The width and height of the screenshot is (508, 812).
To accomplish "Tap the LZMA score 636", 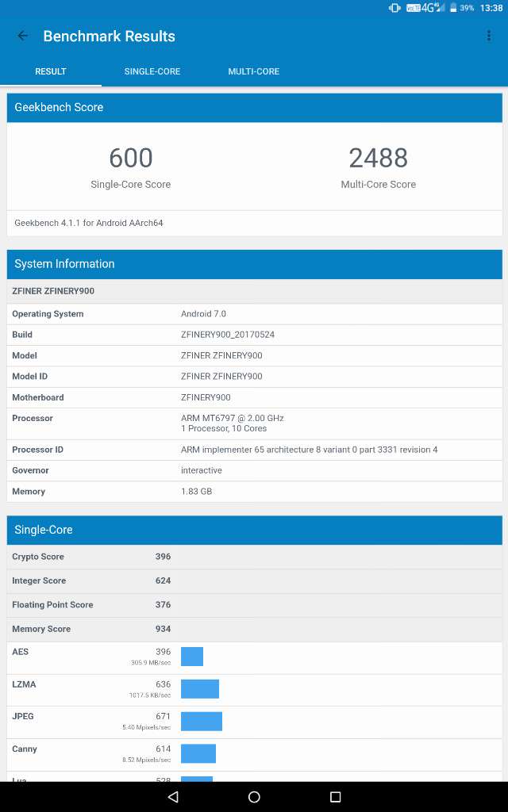I will [x=163, y=684].
